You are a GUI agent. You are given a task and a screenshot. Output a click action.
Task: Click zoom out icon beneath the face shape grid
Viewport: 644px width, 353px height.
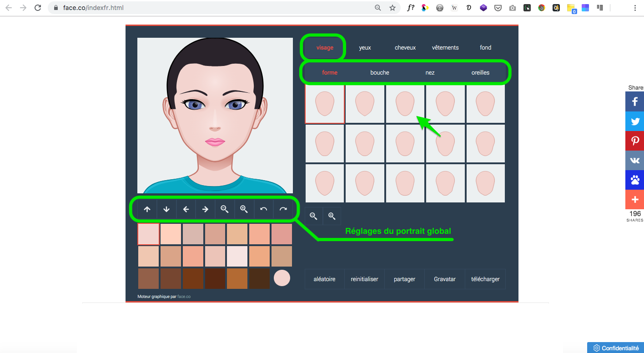(x=313, y=216)
